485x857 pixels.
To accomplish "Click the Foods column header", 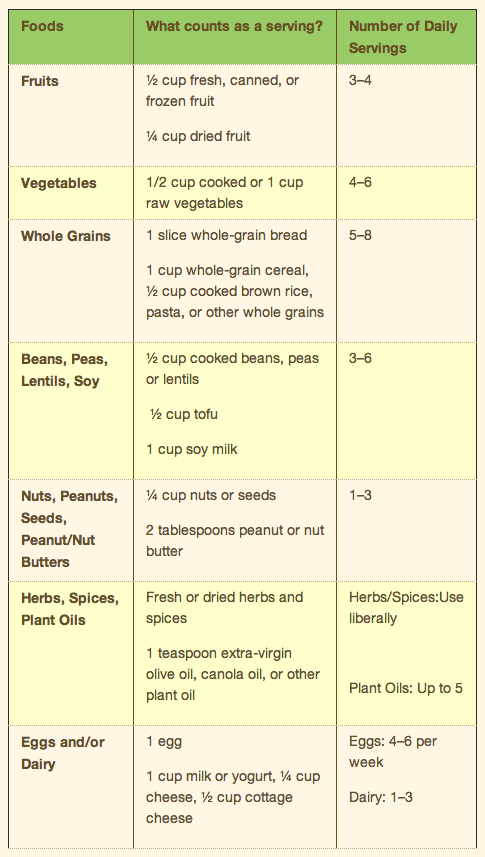I will [x=42, y=26].
